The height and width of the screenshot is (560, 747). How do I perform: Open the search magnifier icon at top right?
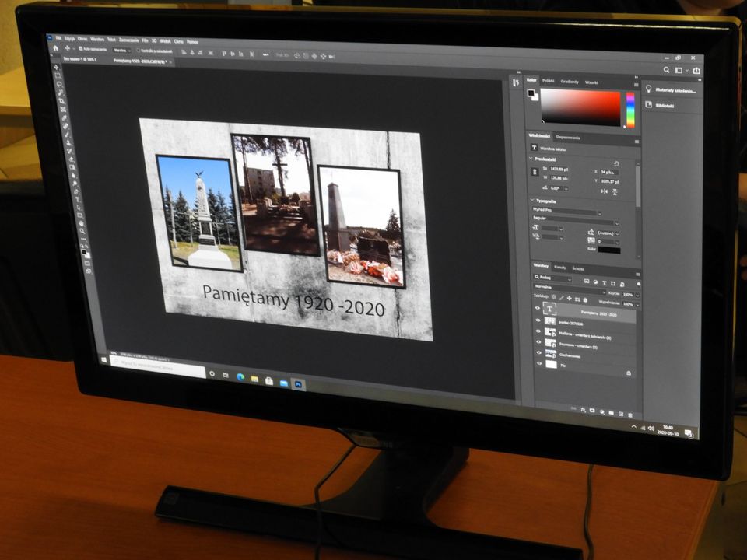coord(668,68)
